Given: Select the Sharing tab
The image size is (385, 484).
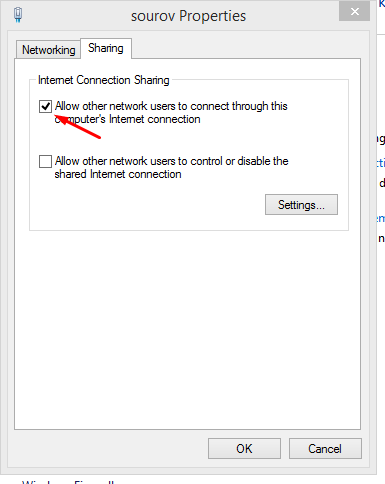Looking at the screenshot, I should point(106,48).
